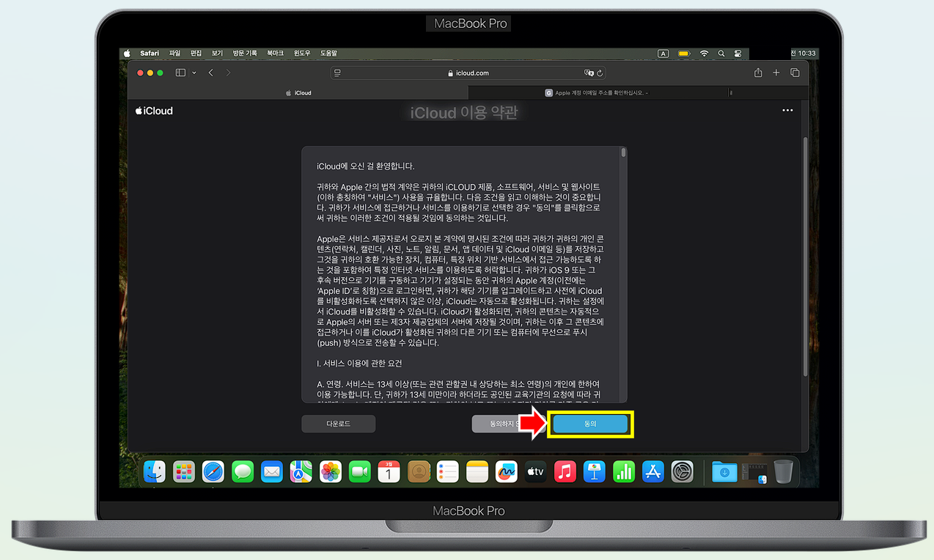
Task: Open Apple TV from the Dock
Action: 536,471
